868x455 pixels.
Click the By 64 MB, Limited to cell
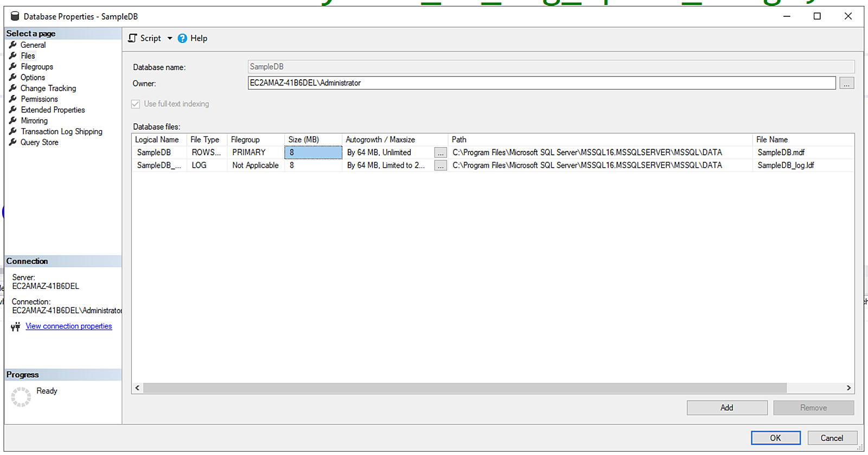pyautogui.click(x=387, y=166)
